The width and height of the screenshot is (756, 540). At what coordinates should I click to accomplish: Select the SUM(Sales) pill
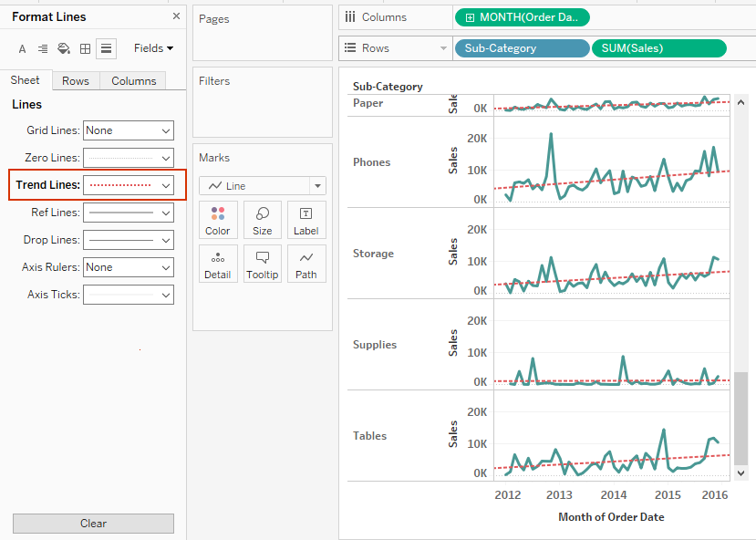[658, 47]
